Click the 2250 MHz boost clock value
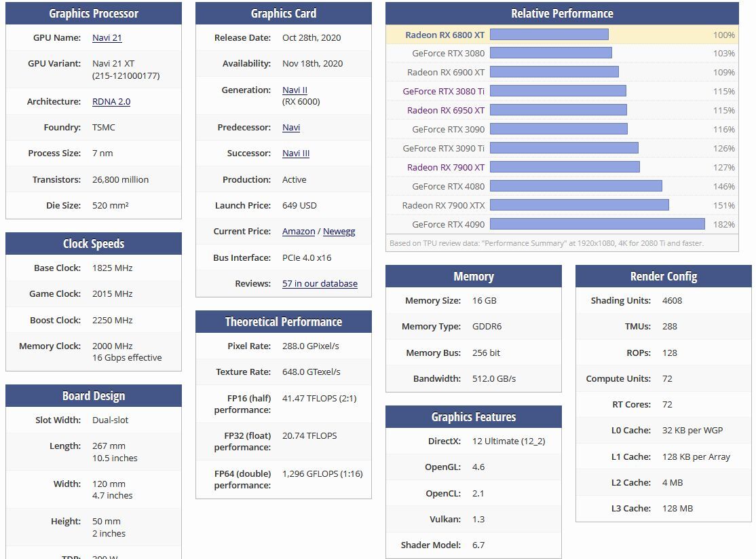Viewport: 756px width, 559px height. tap(113, 320)
